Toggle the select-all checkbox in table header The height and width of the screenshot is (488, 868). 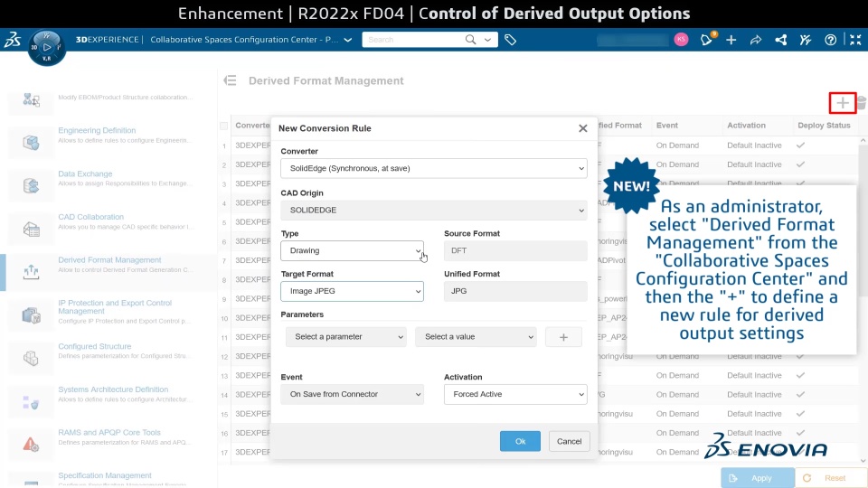click(x=224, y=126)
